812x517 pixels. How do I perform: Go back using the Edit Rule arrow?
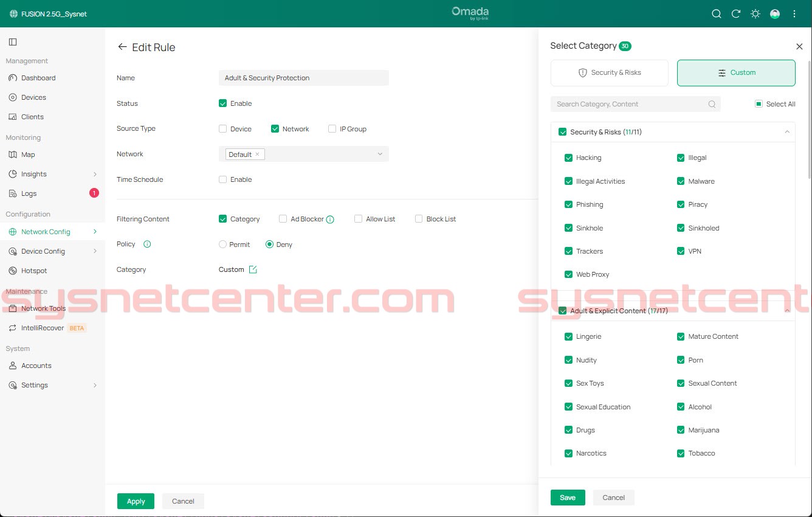(122, 47)
